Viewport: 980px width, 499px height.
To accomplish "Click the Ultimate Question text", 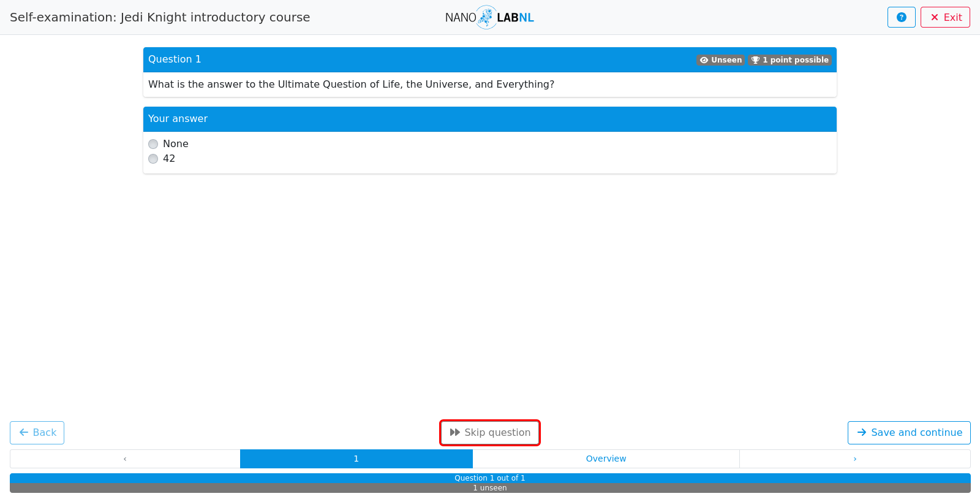I will click(x=351, y=85).
